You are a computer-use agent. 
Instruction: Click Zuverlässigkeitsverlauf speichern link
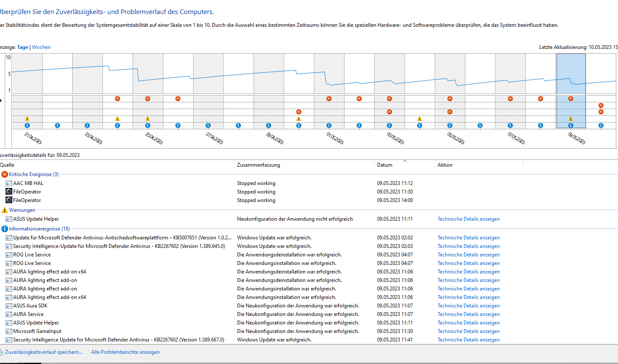pos(44,352)
